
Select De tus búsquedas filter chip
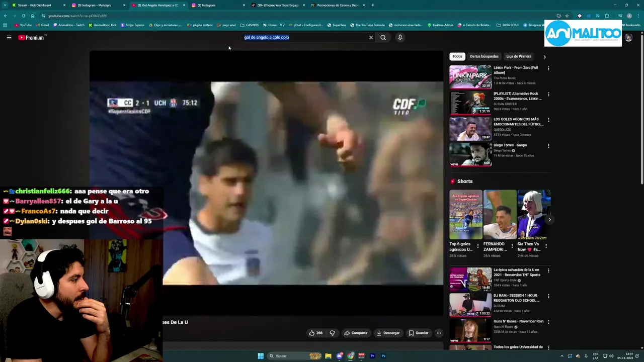pyautogui.click(x=484, y=56)
